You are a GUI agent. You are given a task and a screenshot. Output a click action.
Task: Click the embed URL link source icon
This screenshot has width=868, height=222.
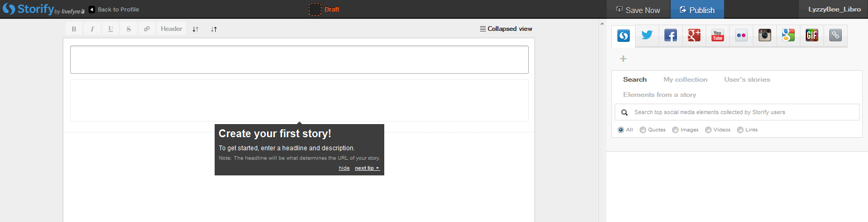(x=836, y=36)
